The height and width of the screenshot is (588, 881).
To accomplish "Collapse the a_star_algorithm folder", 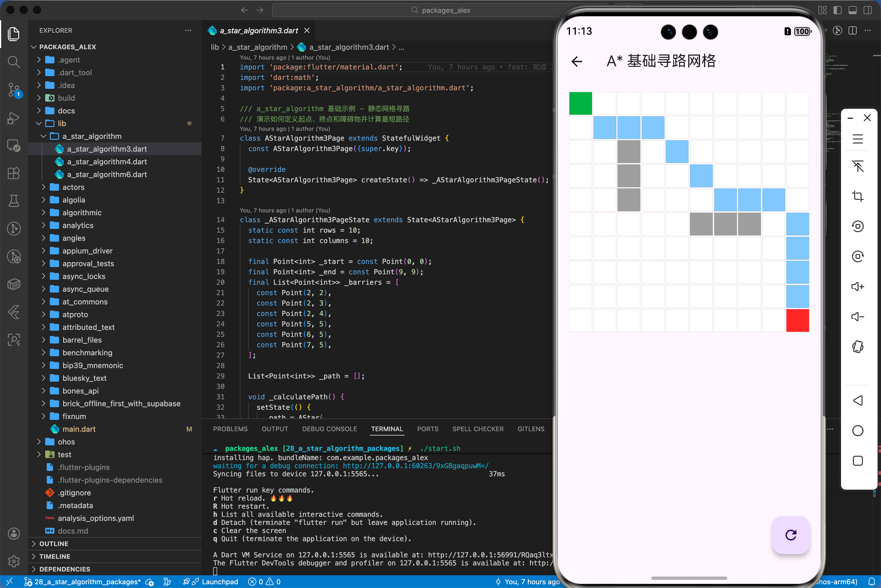I will pyautogui.click(x=92, y=136).
